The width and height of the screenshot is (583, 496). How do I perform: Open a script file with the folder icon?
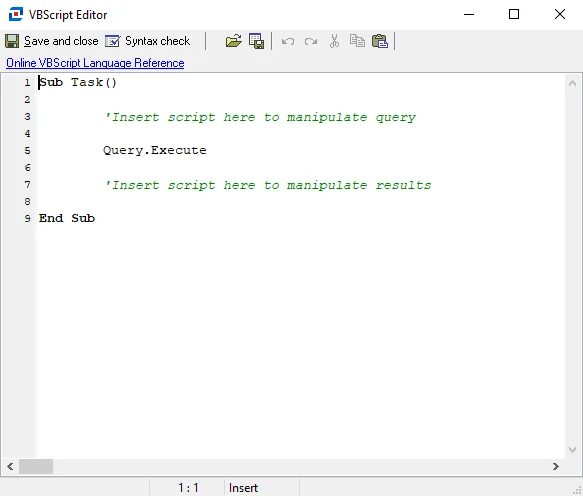click(x=233, y=41)
